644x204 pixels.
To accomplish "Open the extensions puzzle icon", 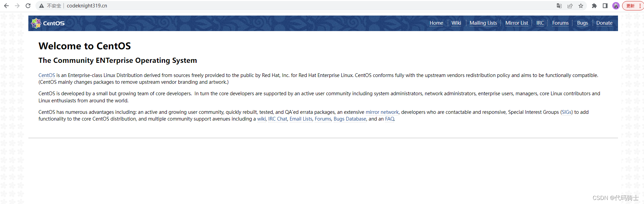I will pyautogui.click(x=594, y=6).
